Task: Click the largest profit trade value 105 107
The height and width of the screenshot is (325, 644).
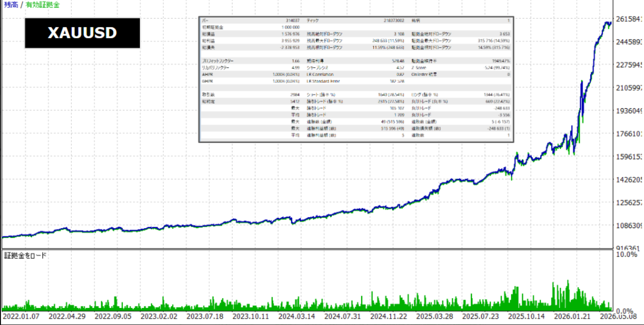Action: pyautogui.click(x=397, y=108)
